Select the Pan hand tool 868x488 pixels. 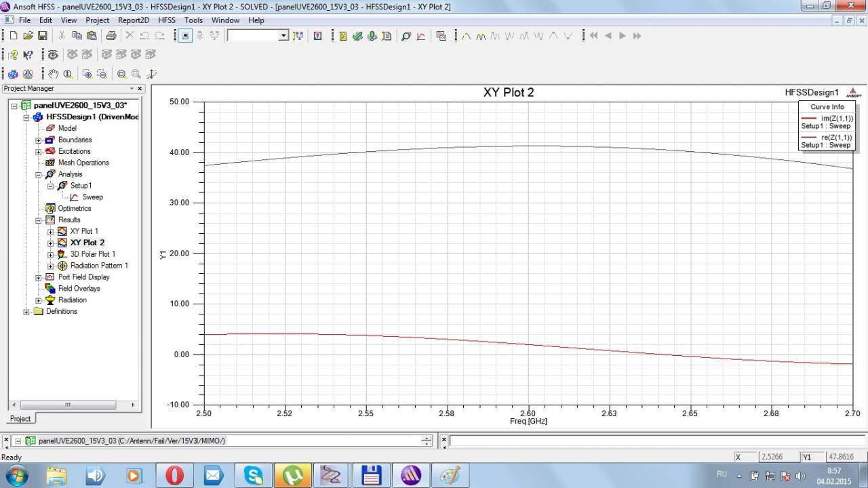pyautogui.click(x=53, y=75)
